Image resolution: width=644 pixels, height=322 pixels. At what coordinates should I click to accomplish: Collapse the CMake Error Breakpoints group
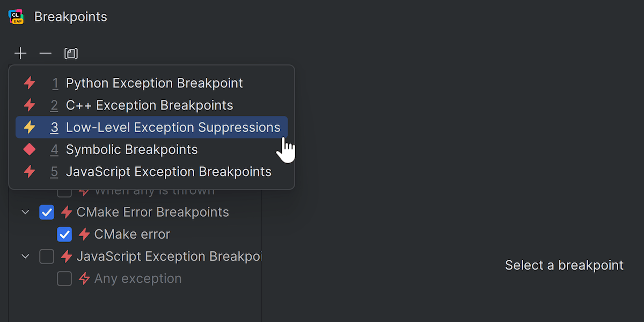(x=25, y=213)
